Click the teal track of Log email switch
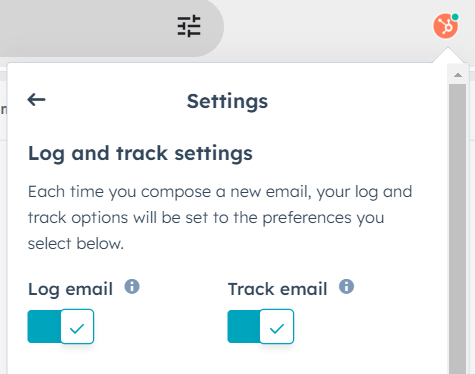The height and width of the screenshot is (374, 475). [x=44, y=326]
